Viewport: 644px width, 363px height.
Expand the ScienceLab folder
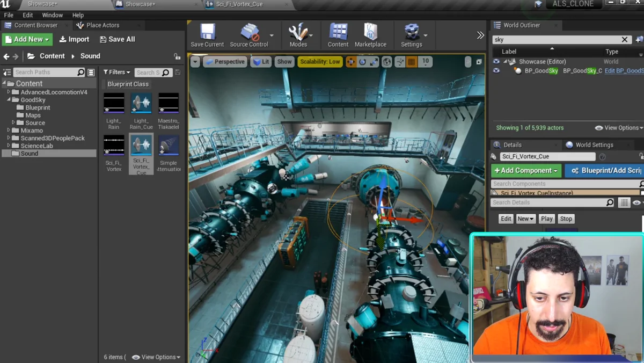click(x=9, y=146)
